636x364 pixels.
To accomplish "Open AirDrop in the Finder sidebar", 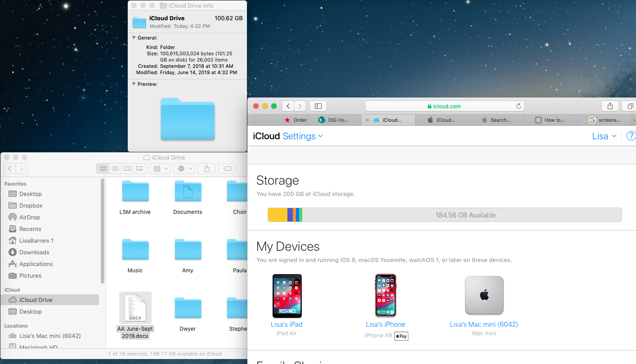I will coord(30,217).
